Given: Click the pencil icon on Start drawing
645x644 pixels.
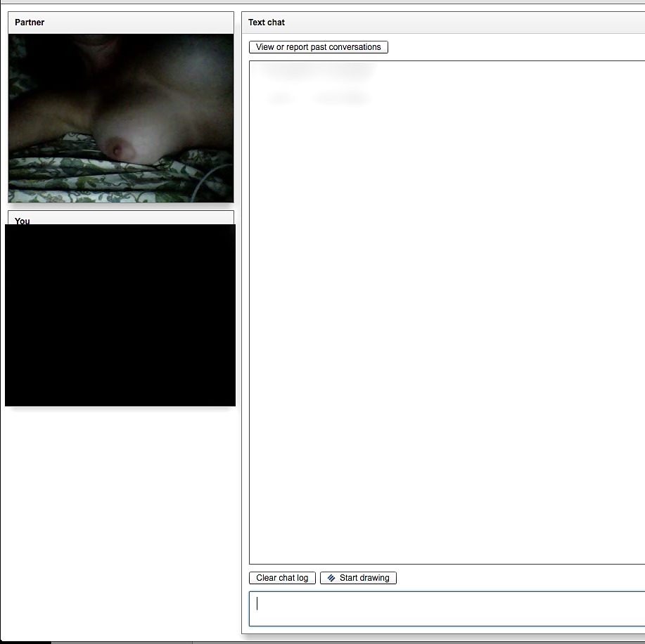Looking at the screenshot, I should (x=331, y=578).
